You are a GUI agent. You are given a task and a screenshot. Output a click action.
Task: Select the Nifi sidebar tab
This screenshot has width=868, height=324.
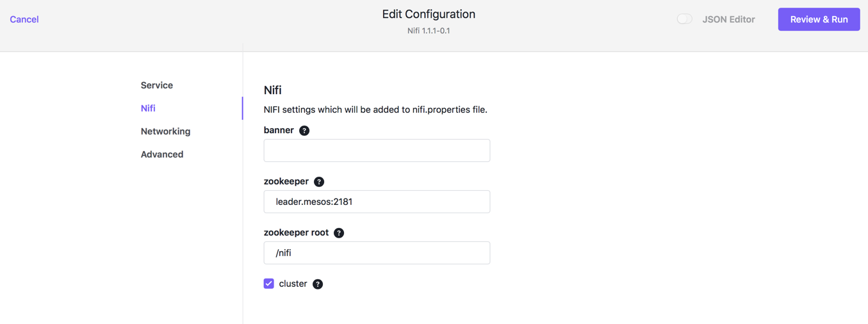[148, 108]
